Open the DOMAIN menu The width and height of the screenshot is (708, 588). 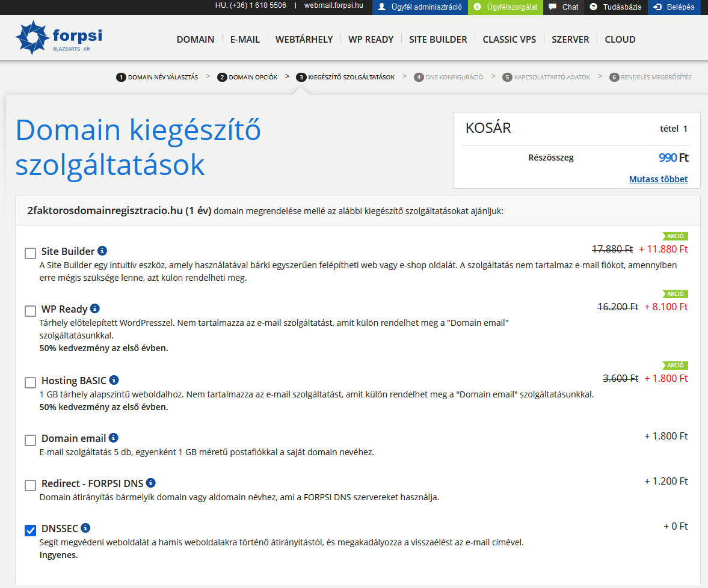(x=195, y=39)
